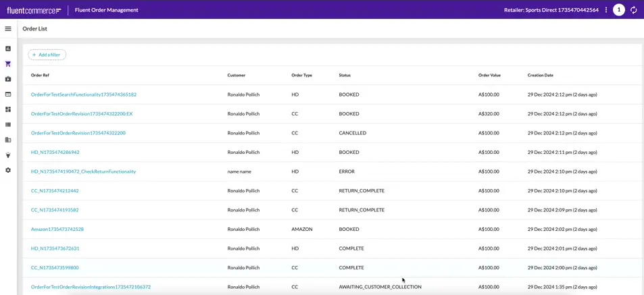644x295 pixels.
Task: Click the refresh icon in header
Action: point(633,10)
